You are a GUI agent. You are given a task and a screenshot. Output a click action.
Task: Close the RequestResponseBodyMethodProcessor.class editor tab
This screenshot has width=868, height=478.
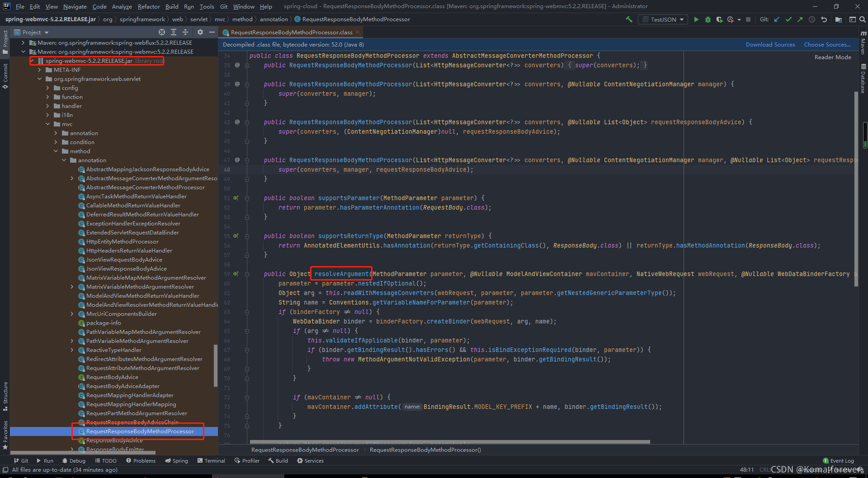[x=358, y=32]
